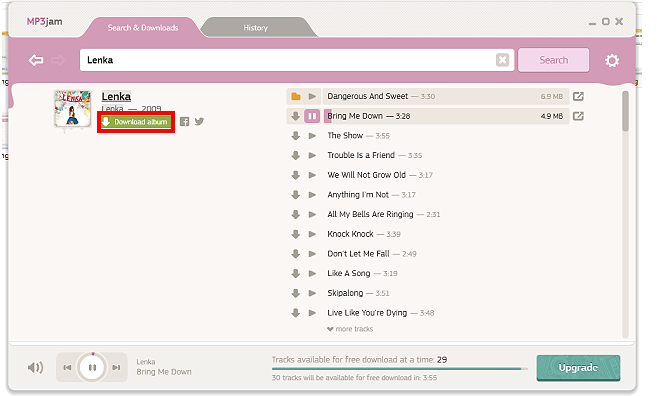Go back with left arrow

(x=36, y=60)
